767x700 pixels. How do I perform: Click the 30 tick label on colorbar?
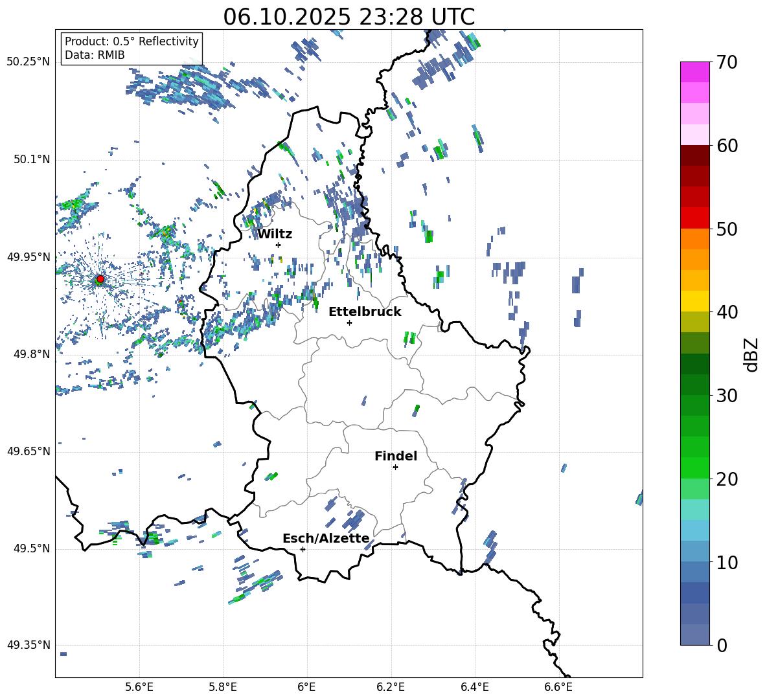(727, 396)
